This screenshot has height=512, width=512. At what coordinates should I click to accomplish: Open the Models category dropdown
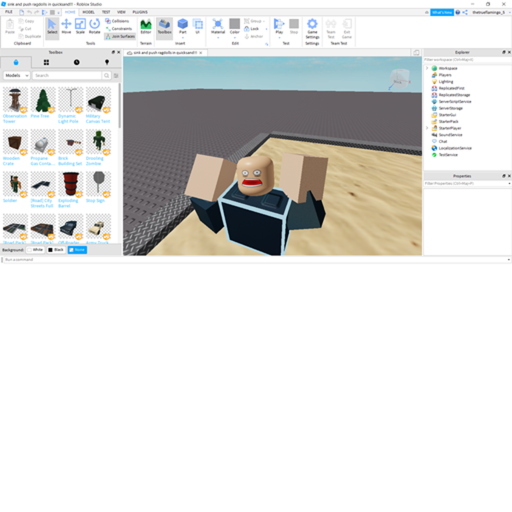point(17,75)
